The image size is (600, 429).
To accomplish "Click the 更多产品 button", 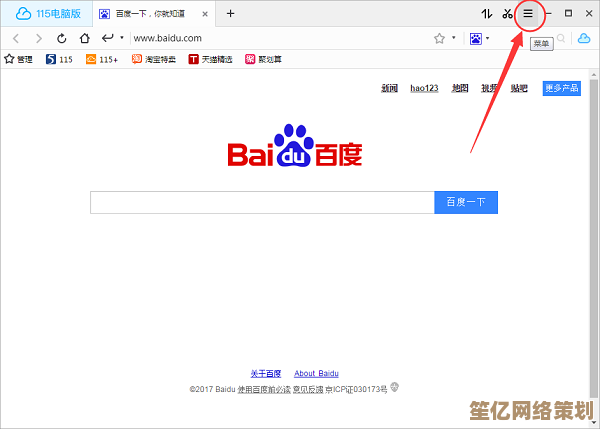I will pos(561,88).
